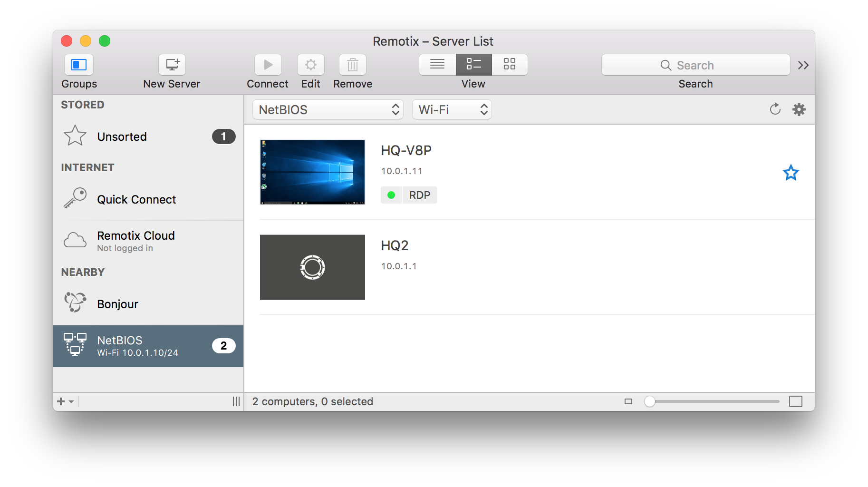Image resolution: width=868 pixels, height=487 pixels.
Task: Click the Wi-Fi 10.0.1.10/24 subtitle
Action: pos(137,353)
